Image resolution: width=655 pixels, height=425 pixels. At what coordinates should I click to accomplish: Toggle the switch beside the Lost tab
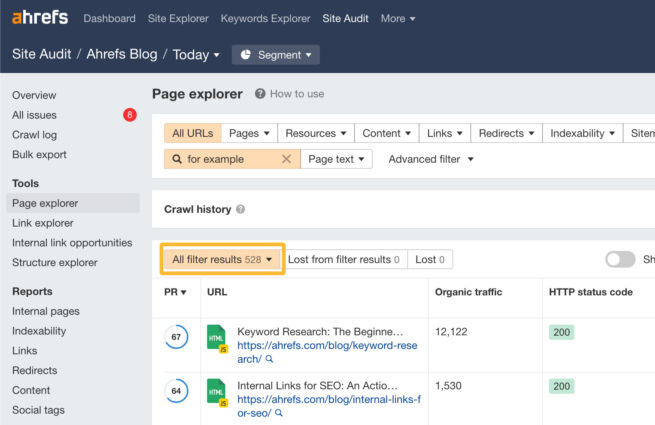pyautogui.click(x=620, y=259)
